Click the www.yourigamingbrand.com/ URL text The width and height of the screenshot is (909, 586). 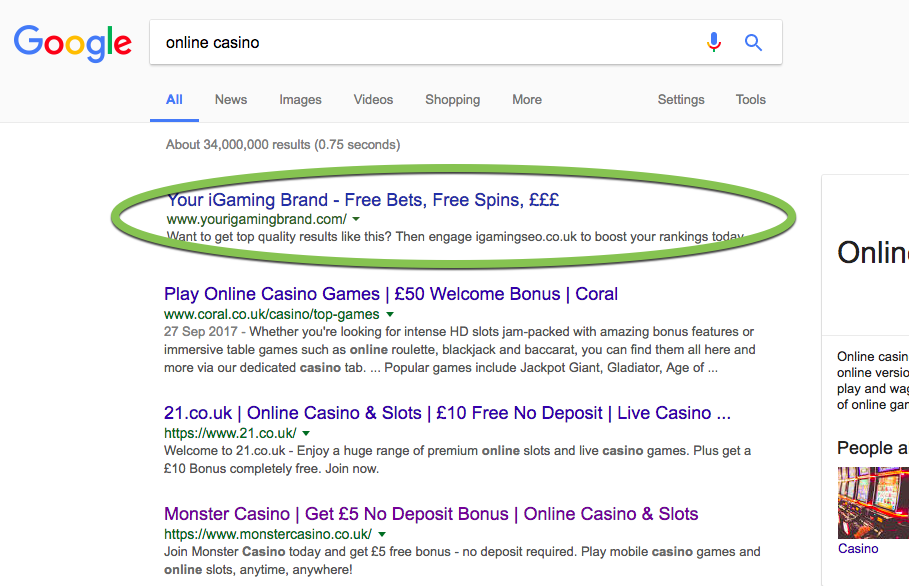(x=257, y=219)
